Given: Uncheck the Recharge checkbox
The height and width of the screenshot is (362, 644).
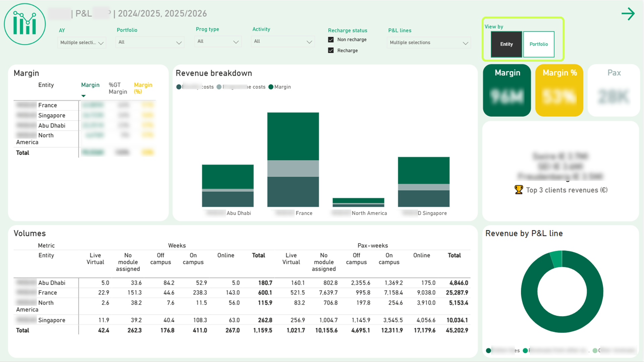Looking at the screenshot, I should point(331,50).
